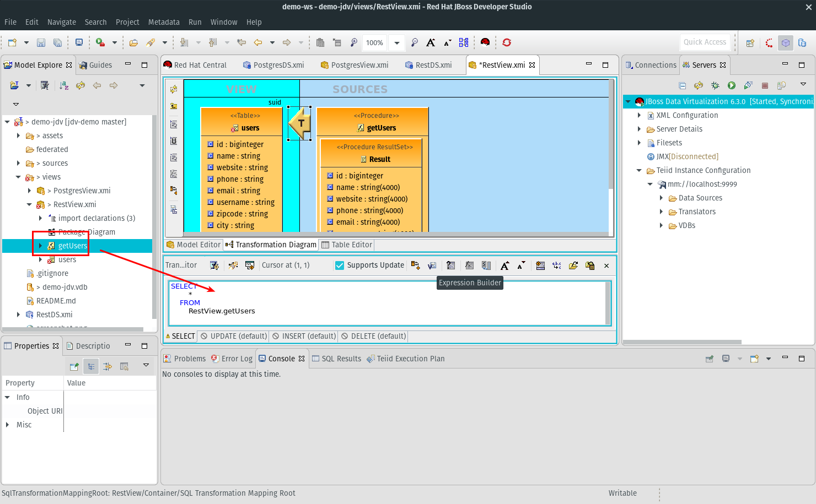Screen dimensions: 816x504
Task: Switch to the Connections tab
Action: tap(651, 65)
